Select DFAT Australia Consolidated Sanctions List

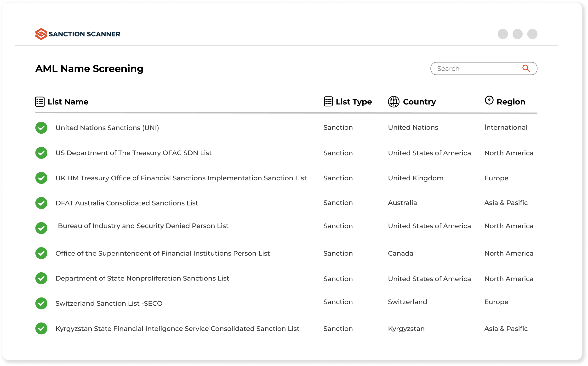click(127, 203)
